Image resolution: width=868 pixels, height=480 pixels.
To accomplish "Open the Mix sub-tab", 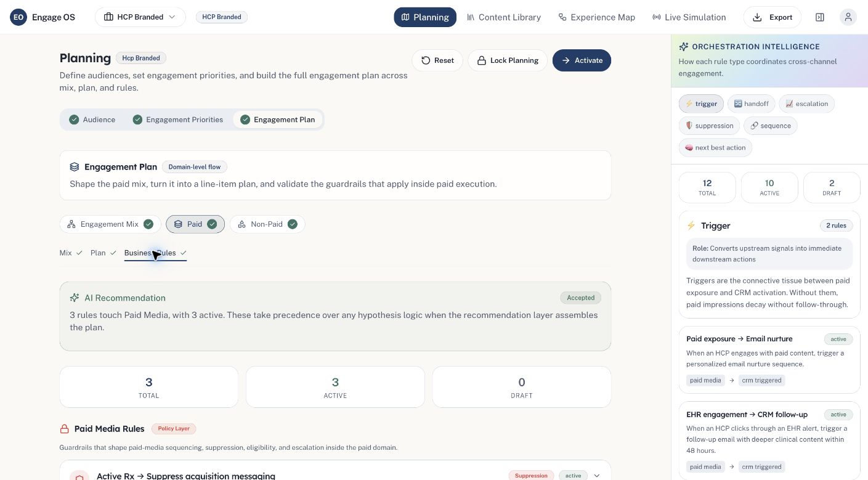I will click(71, 253).
